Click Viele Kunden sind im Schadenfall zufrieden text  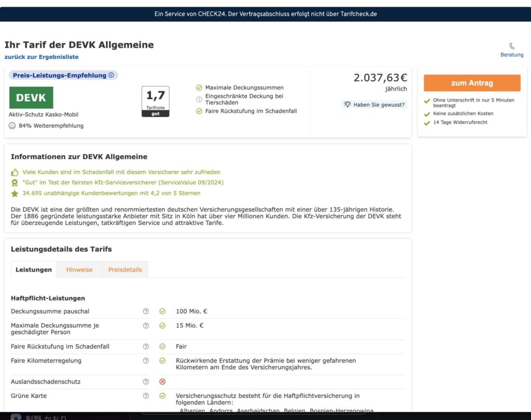(x=121, y=172)
